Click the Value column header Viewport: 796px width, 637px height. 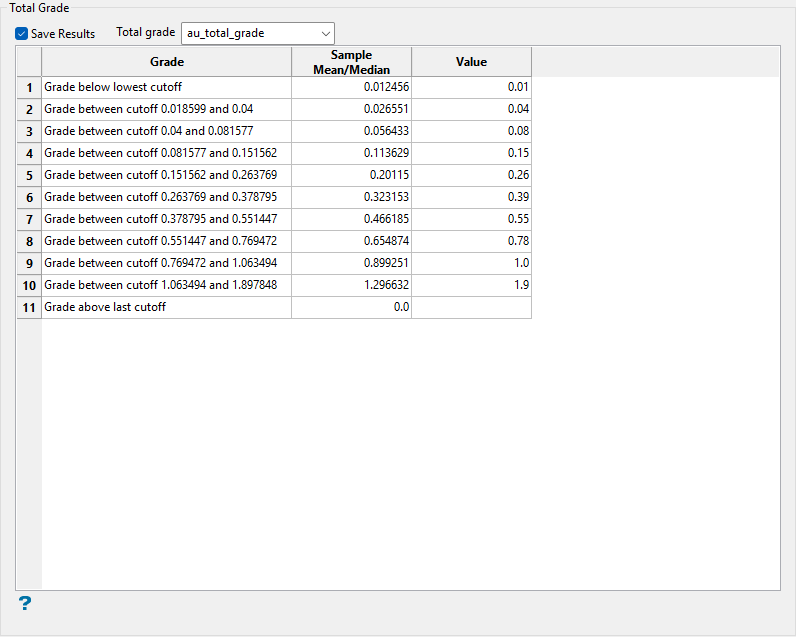coord(471,62)
